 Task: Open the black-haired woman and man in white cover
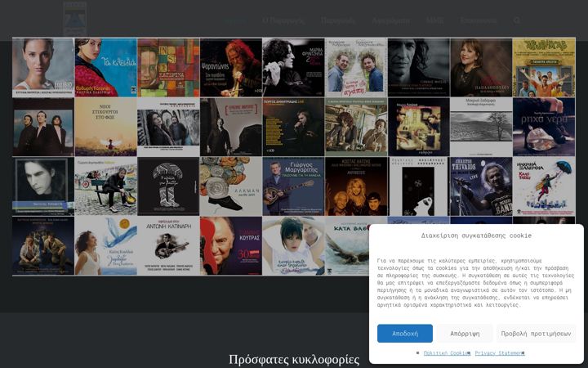pyautogui.click(x=294, y=246)
